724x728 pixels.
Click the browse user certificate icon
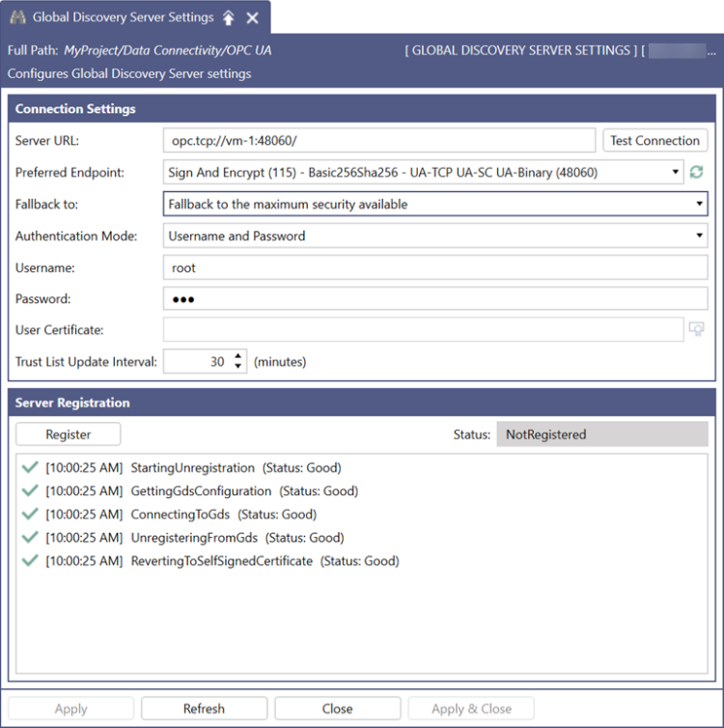click(696, 330)
